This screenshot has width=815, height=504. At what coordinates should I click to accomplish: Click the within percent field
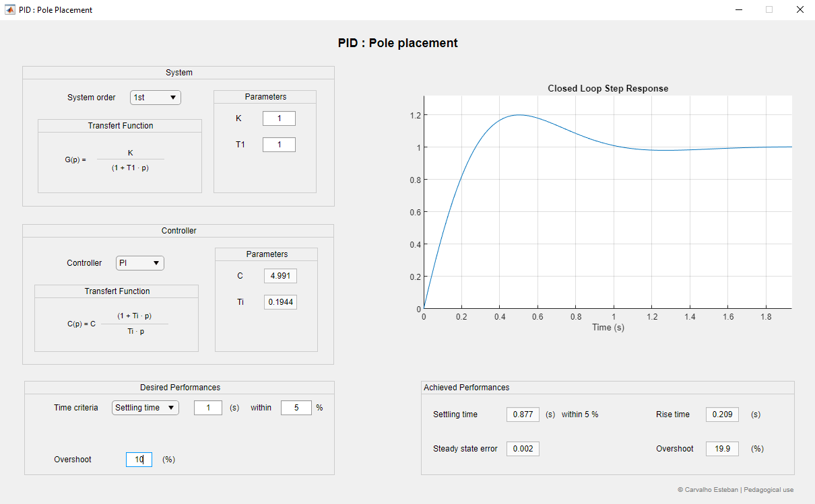click(296, 408)
